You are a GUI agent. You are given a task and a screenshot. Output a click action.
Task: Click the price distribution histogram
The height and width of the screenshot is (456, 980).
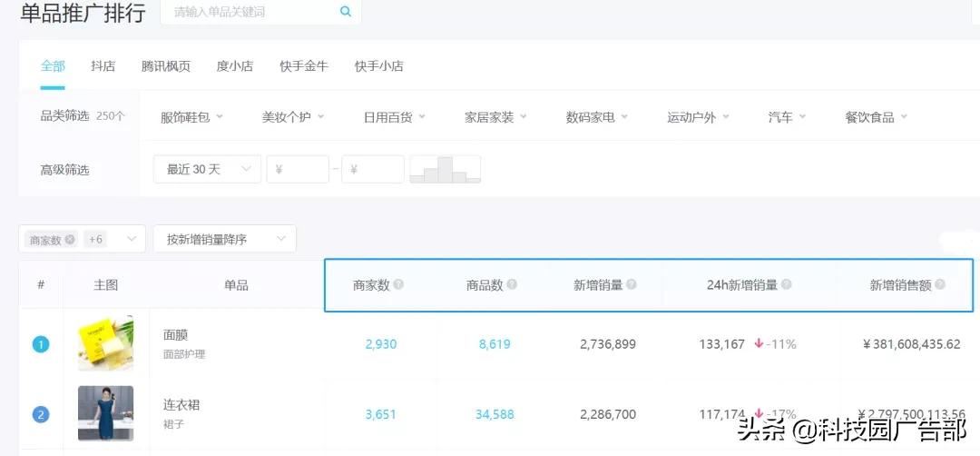445,169
